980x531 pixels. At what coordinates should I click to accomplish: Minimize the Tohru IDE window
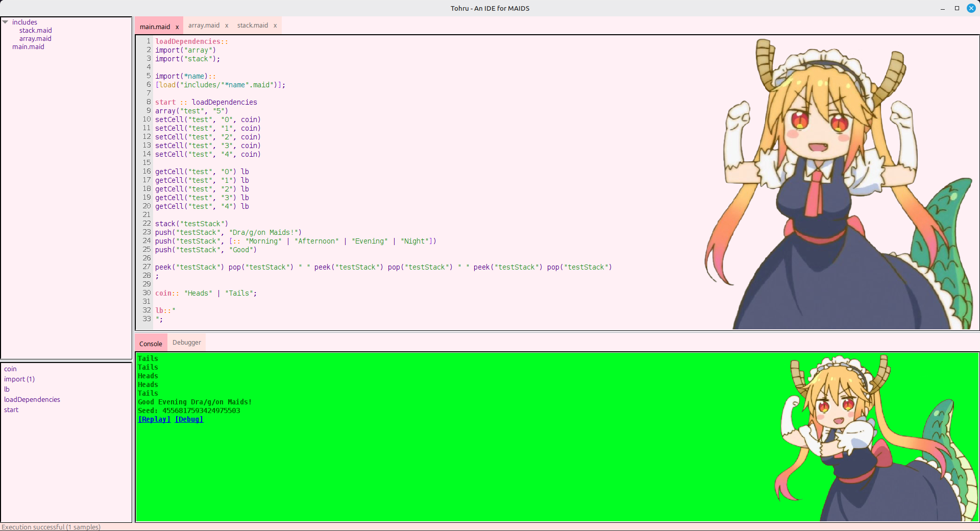pos(943,8)
